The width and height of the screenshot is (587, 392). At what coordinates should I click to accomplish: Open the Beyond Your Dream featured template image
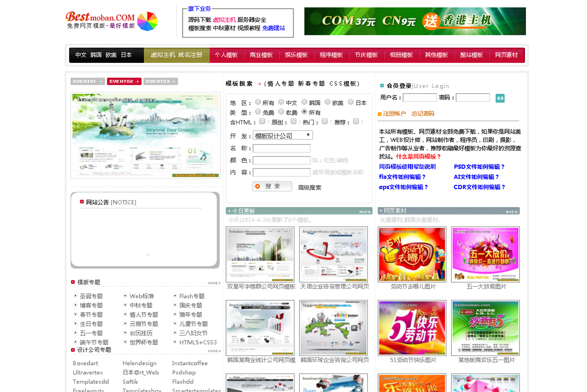click(x=146, y=135)
